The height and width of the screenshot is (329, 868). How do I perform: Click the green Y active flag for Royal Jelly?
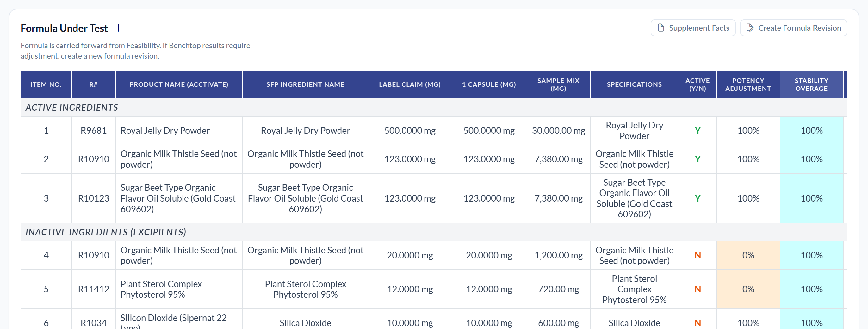(x=697, y=131)
